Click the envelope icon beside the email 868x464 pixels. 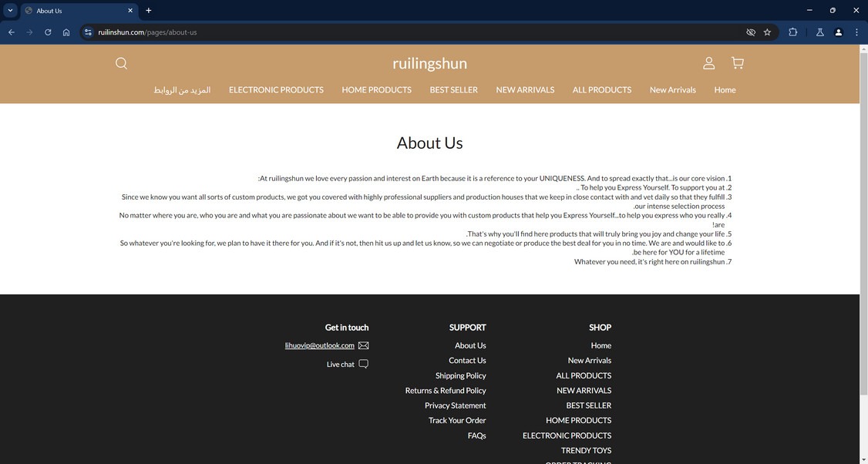point(363,345)
